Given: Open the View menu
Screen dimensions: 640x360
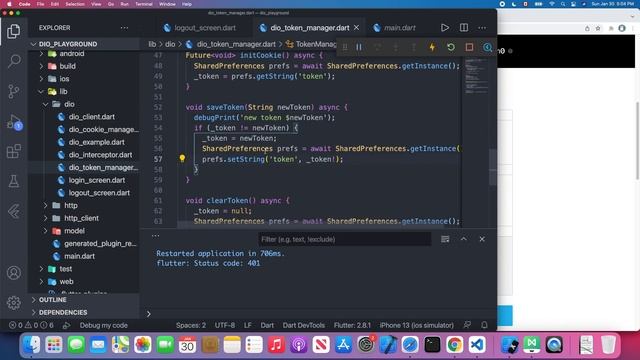Looking at the screenshot, I should (96, 4).
